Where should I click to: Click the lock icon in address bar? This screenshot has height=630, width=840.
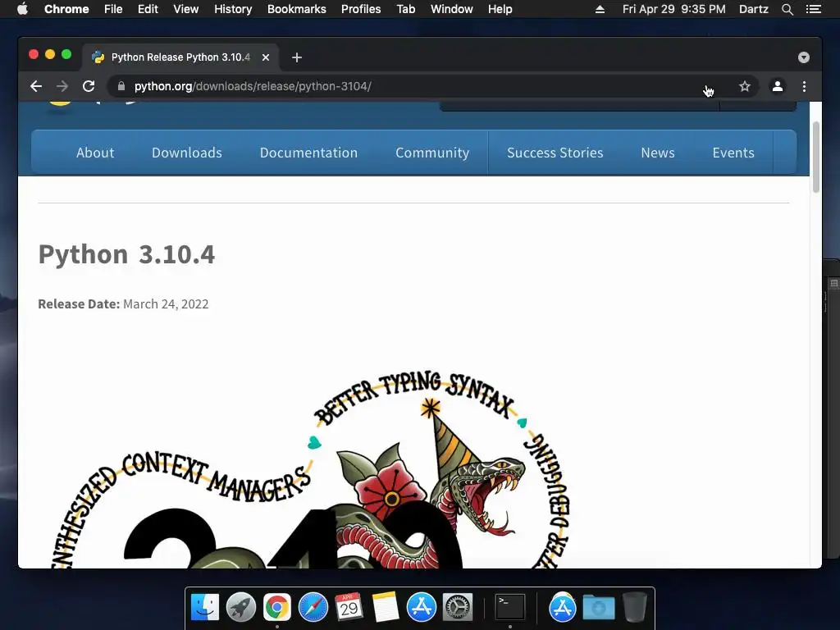(x=121, y=86)
